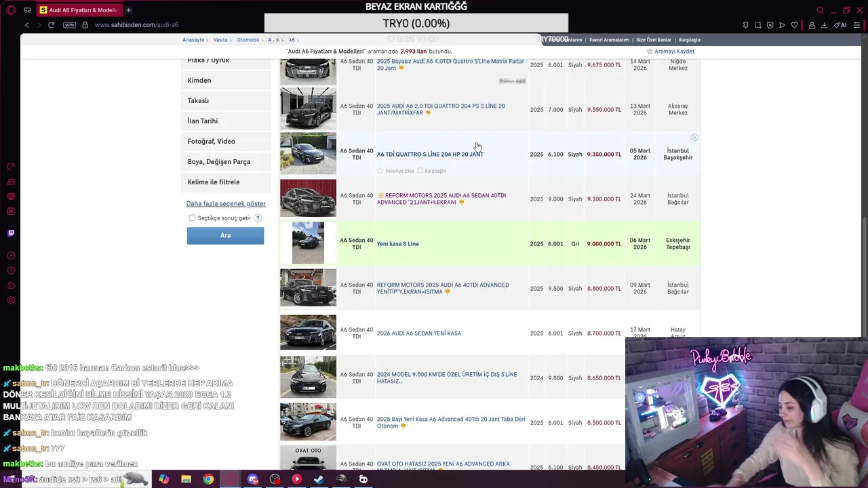Open GX speedometer control icon in sidebar
868x488 pixels.
click(x=11, y=167)
